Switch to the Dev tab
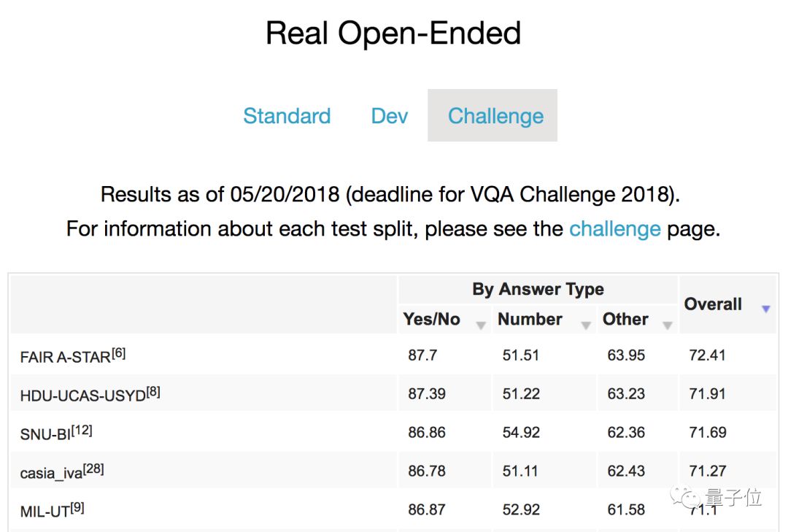 coord(390,116)
